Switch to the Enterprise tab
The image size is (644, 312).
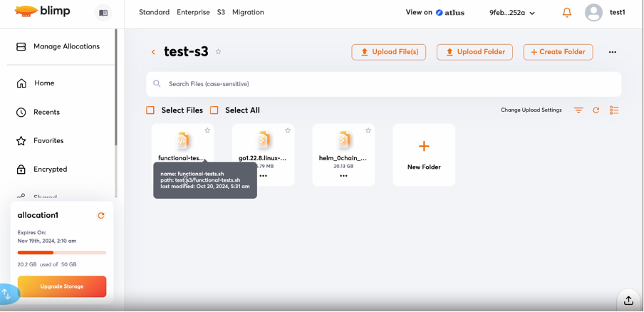pos(193,12)
